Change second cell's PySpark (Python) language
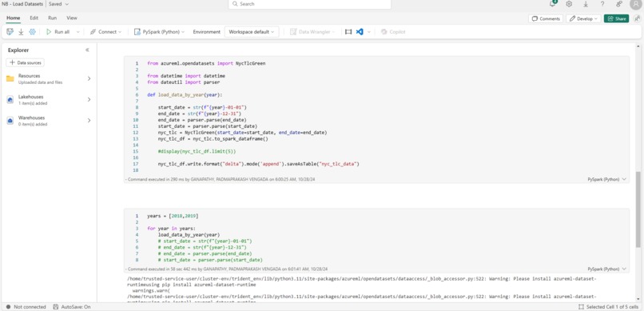Screen dimensions: 644x311 click(606, 269)
